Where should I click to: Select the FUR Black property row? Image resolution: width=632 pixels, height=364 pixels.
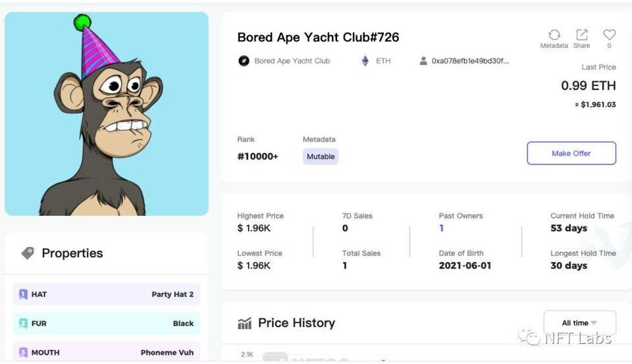coord(107,323)
